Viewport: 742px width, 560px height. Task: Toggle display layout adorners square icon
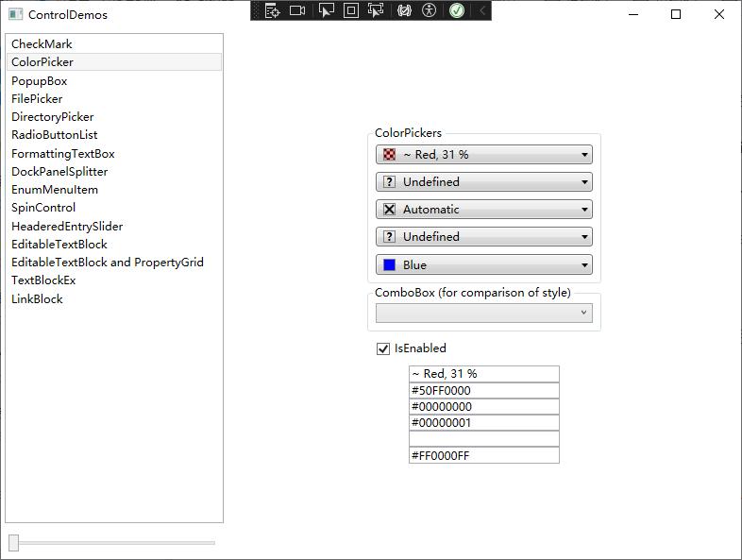(350, 10)
